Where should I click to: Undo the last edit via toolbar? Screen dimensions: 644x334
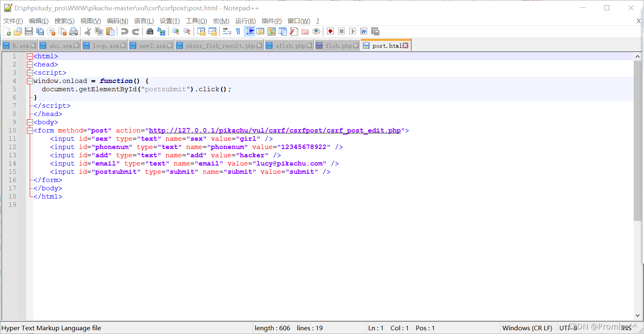click(x=124, y=31)
